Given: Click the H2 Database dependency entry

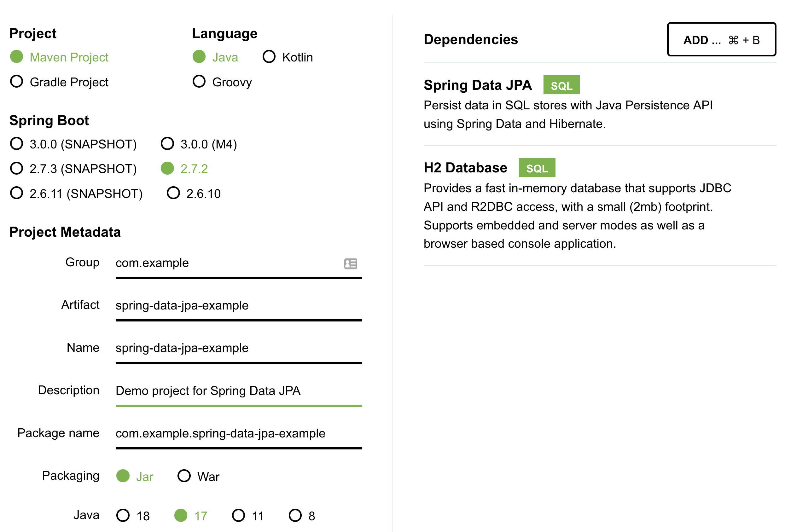Looking at the screenshot, I should click(x=465, y=168).
